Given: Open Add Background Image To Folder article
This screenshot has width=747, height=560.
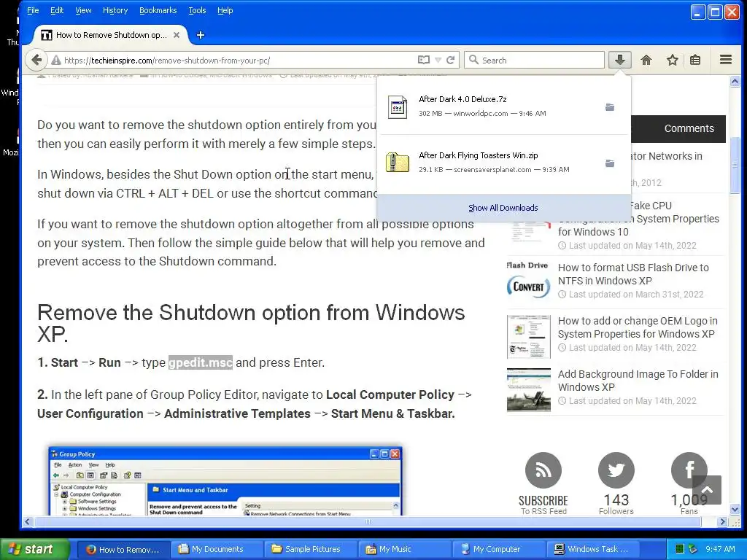Looking at the screenshot, I should coord(638,381).
